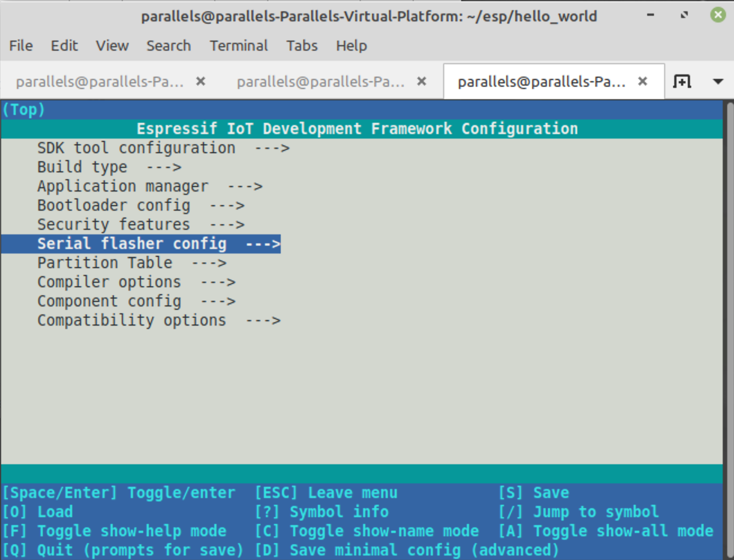Image resolution: width=734 pixels, height=560 pixels.
Task: Expand Build type submenu
Action: pos(109,167)
